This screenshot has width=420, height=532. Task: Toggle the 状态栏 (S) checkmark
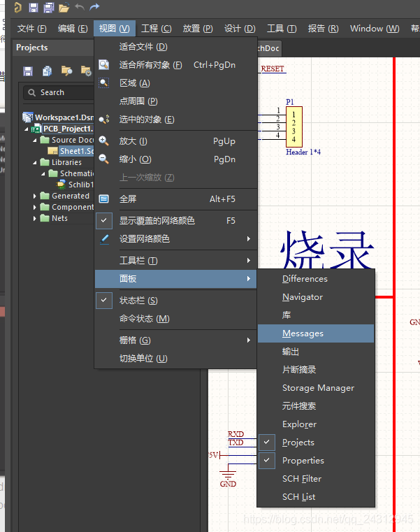(x=104, y=301)
